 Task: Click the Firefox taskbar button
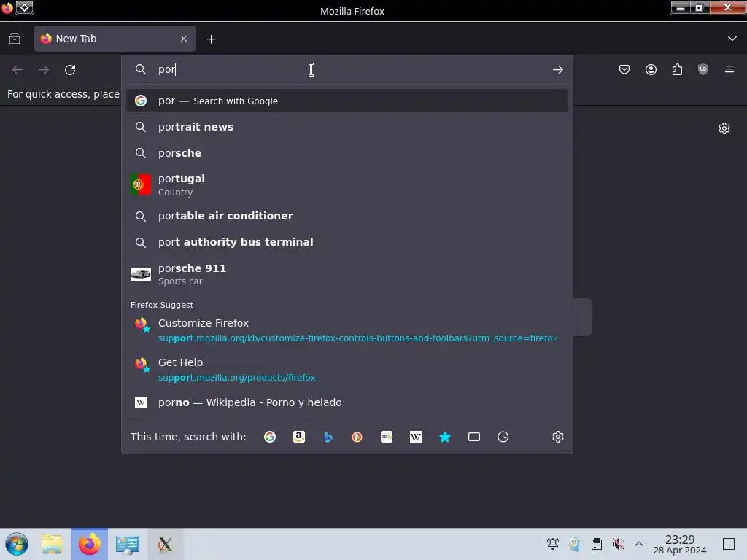click(x=90, y=544)
